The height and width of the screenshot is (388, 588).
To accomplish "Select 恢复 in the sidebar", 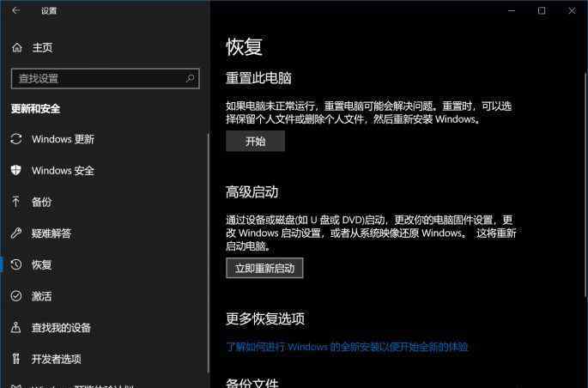I will [x=42, y=265].
